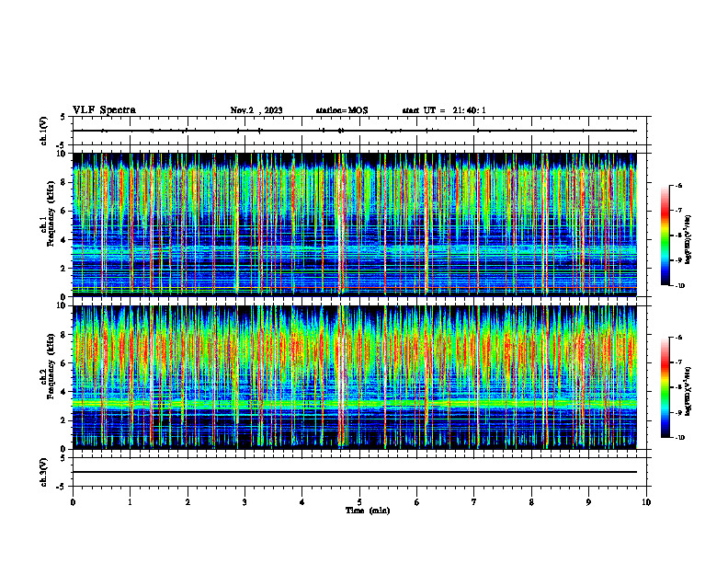This screenshot has height=563, width=728.
Task: Click the ch.2 Frequency (kHz) axis label
Action: [48, 366]
